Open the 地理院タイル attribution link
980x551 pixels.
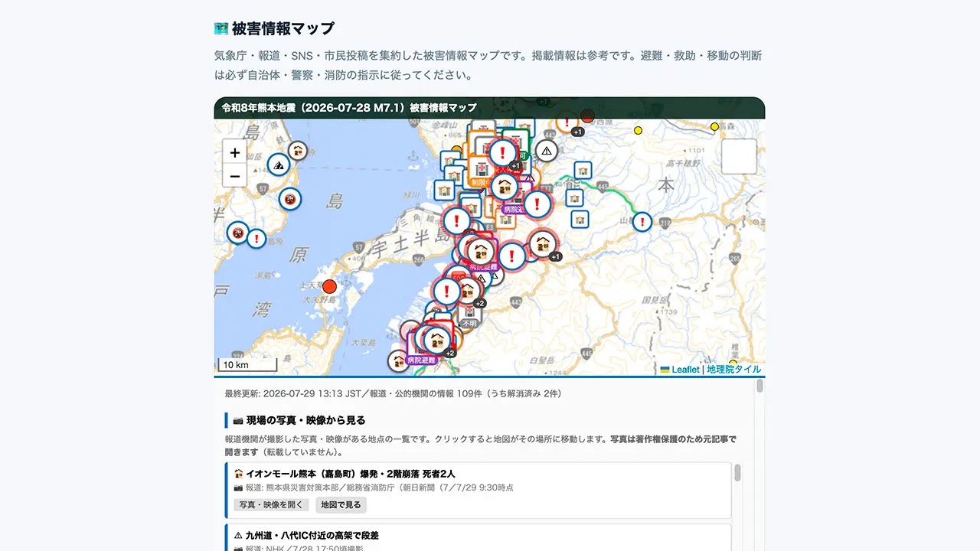pyautogui.click(x=733, y=370)
